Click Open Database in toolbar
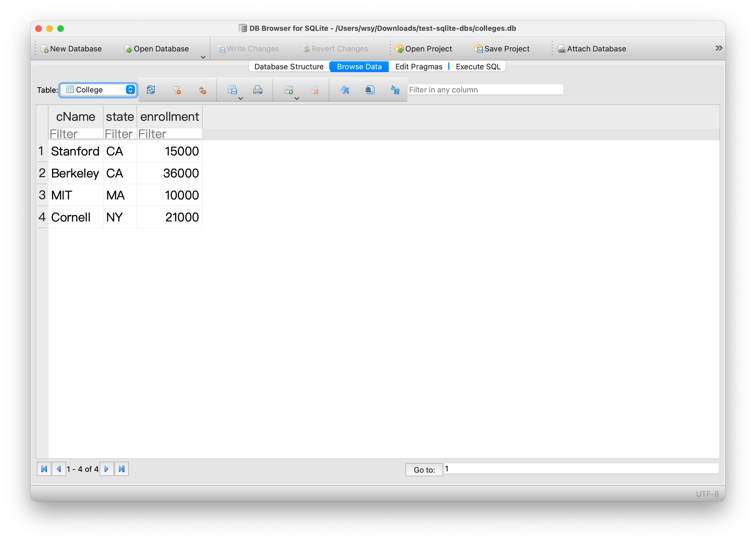The image size is (756, 542). (x=156, y=49)
